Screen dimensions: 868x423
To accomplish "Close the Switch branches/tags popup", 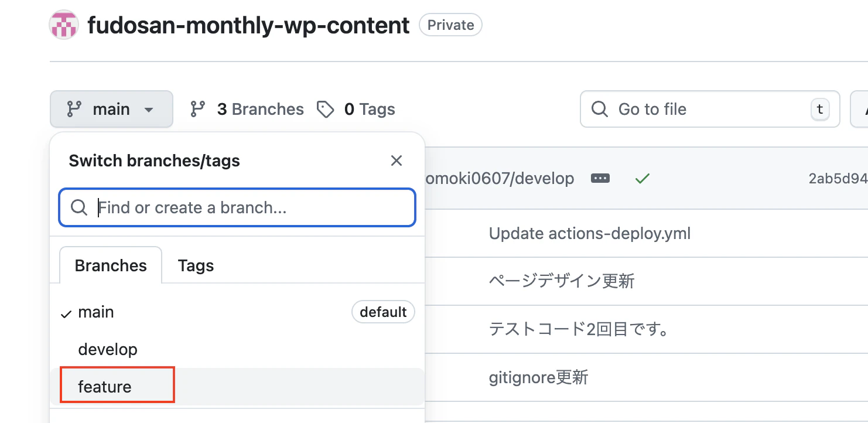I will coord(397,161).
